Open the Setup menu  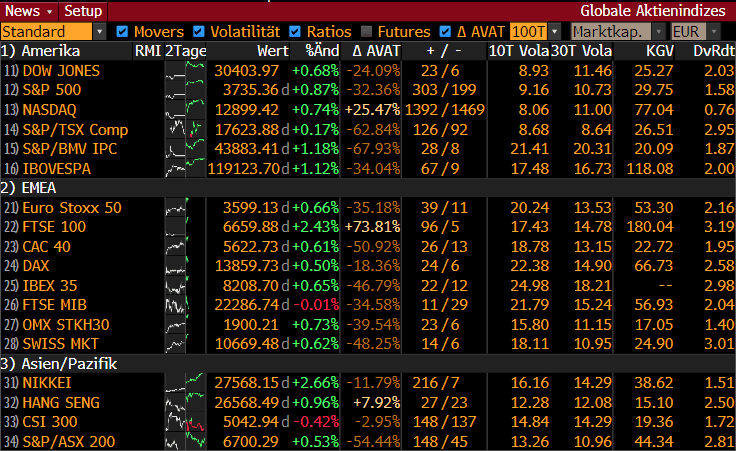(83, 10)
